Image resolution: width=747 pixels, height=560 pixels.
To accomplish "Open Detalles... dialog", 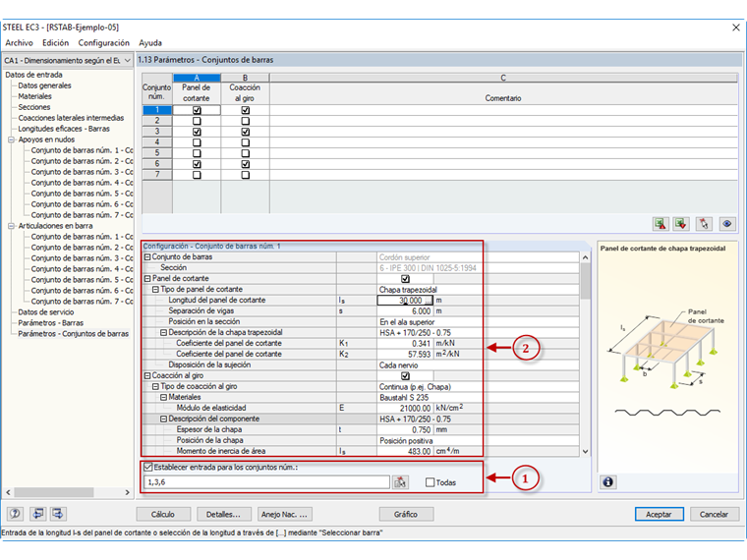I will 223,514.
